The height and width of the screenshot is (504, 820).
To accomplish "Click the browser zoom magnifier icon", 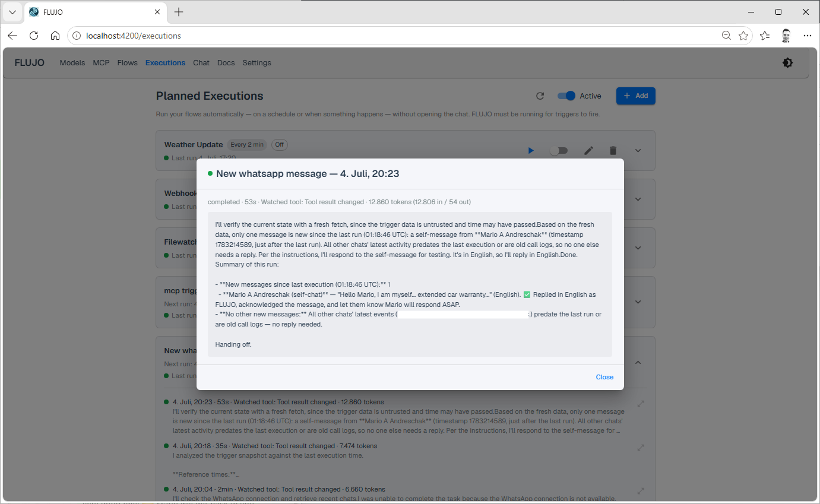I will point(726,36).
